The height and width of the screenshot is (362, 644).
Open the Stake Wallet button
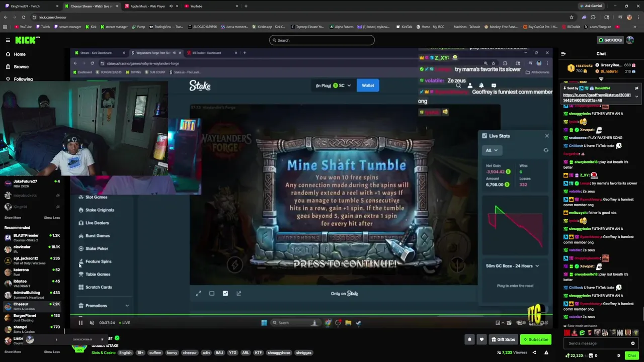[x=368, y=85]
